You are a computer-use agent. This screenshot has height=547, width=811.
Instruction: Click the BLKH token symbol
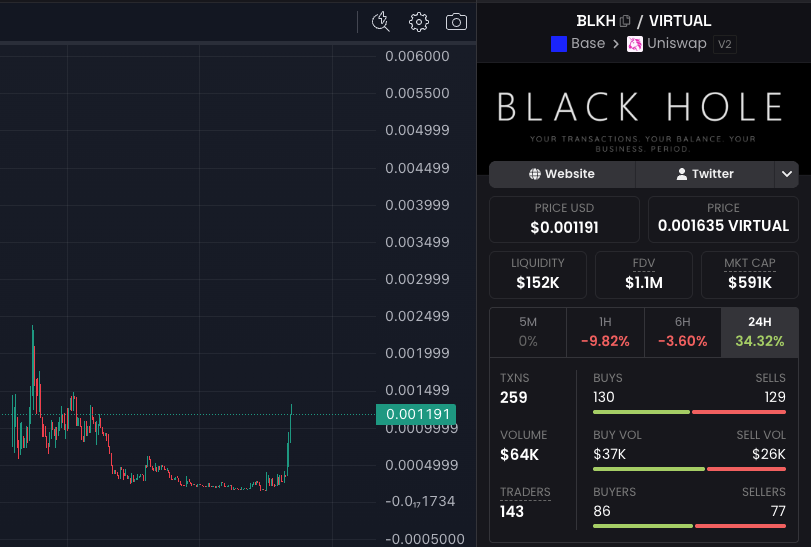pos(596,21)
